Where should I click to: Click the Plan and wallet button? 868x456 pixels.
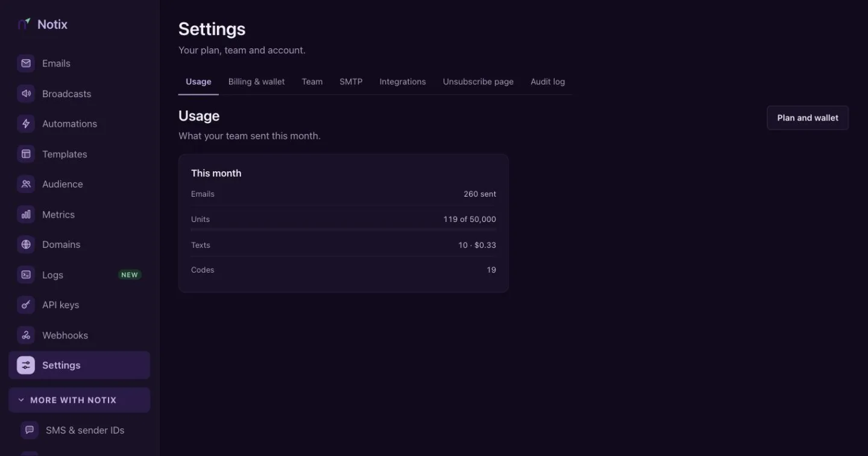808,118
